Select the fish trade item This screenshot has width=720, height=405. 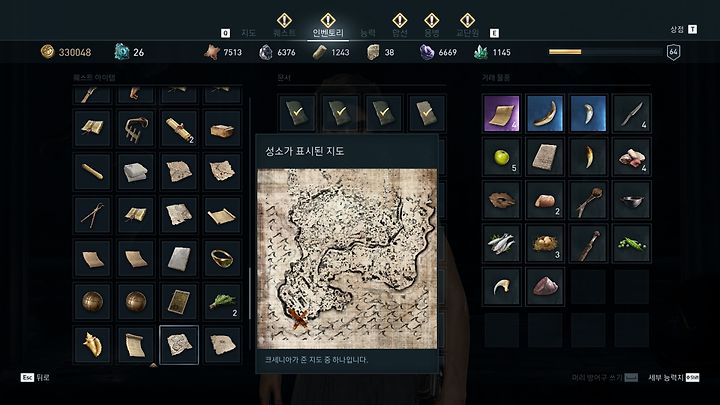[501, 244]
